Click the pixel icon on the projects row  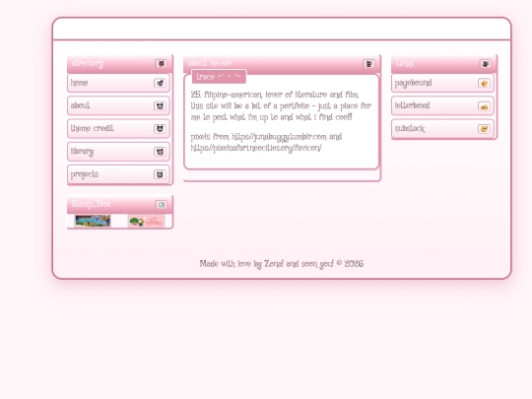coord(160,174)
